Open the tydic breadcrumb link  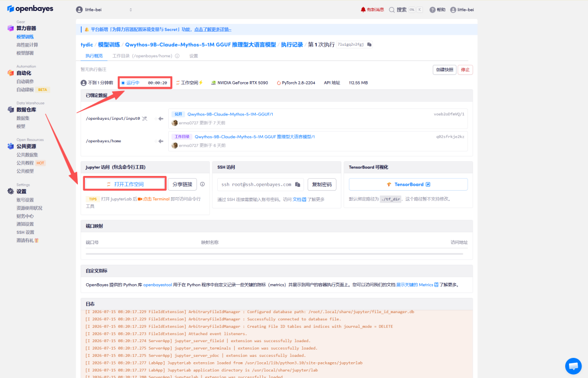(x=87, y=45)
